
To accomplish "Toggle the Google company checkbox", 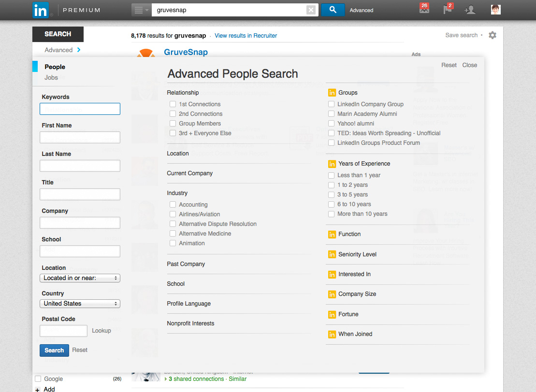I will click(38, 378).
